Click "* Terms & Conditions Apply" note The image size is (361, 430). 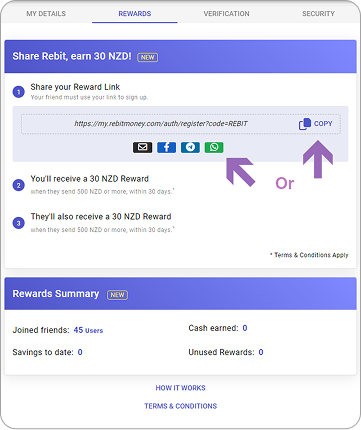point(309,255)
